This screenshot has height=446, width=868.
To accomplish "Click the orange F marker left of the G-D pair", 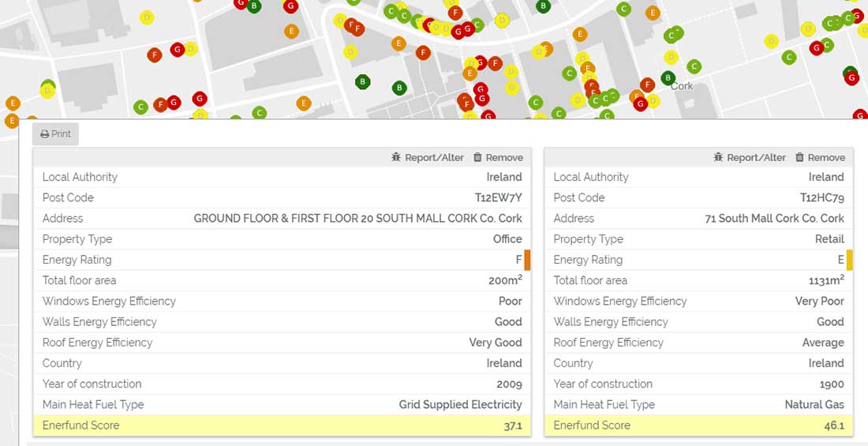I will point(155,54).
